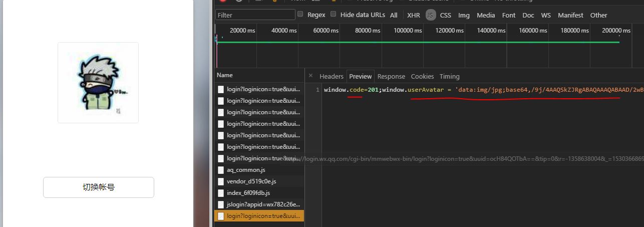Filter requests by Media type
This screenshot has height=227, width=644.
[486, 15]
